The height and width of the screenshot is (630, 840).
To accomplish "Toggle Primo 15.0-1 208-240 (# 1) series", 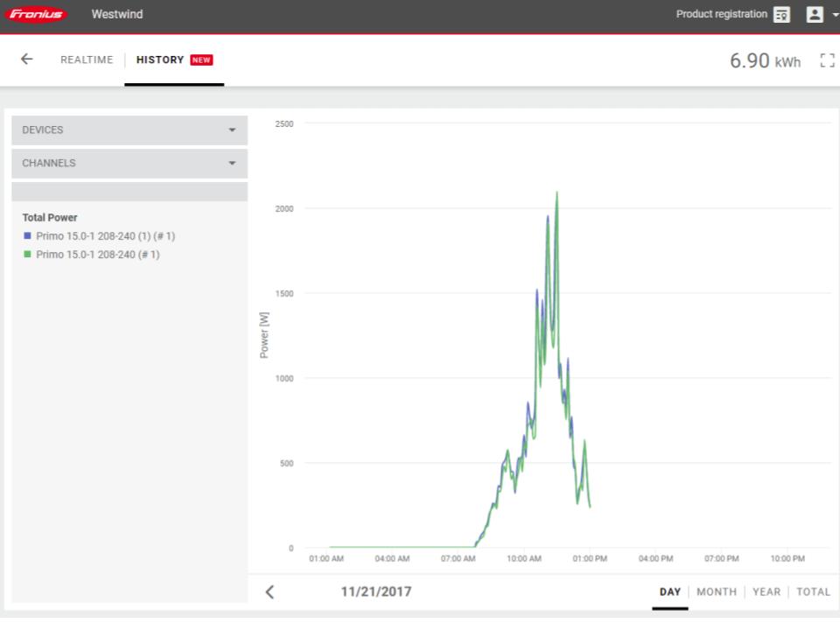I will (x=98, y=255).
